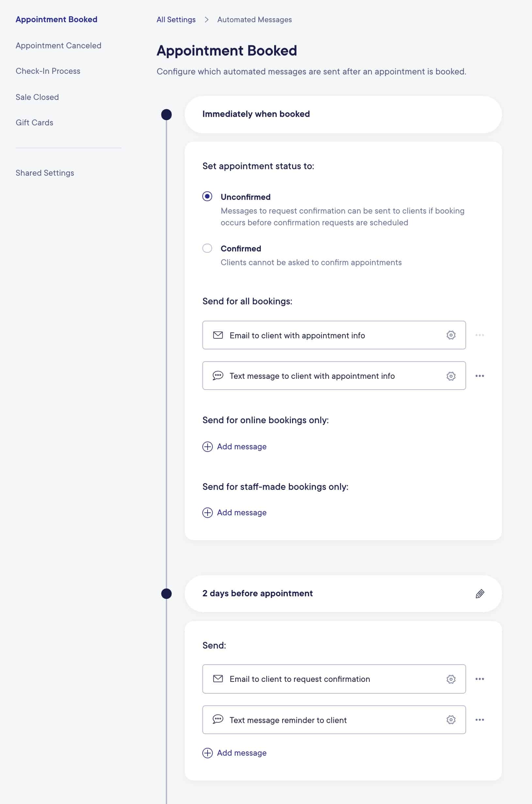Open more options for appointment info email
This screenshot has width=532, height=804.
[480, 335]
